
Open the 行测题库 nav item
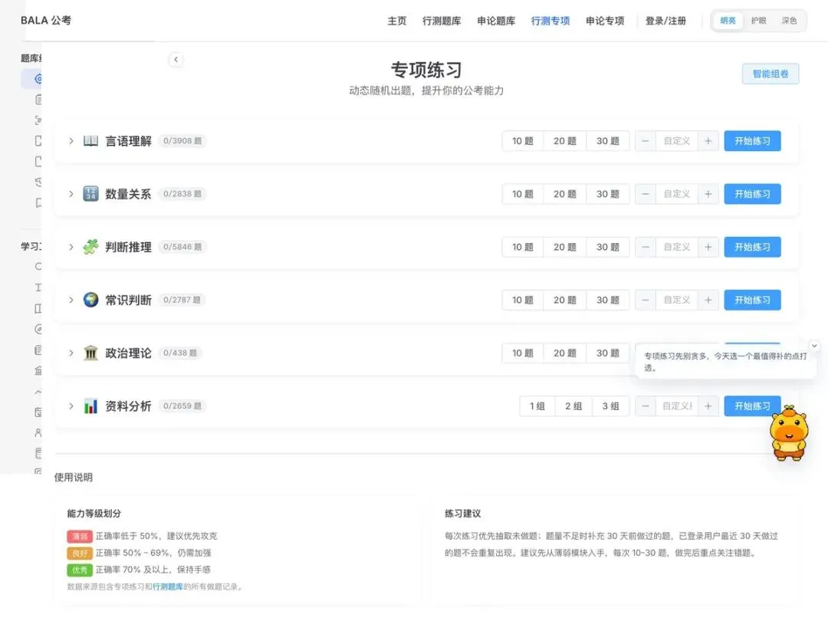(x=442, y=21)
